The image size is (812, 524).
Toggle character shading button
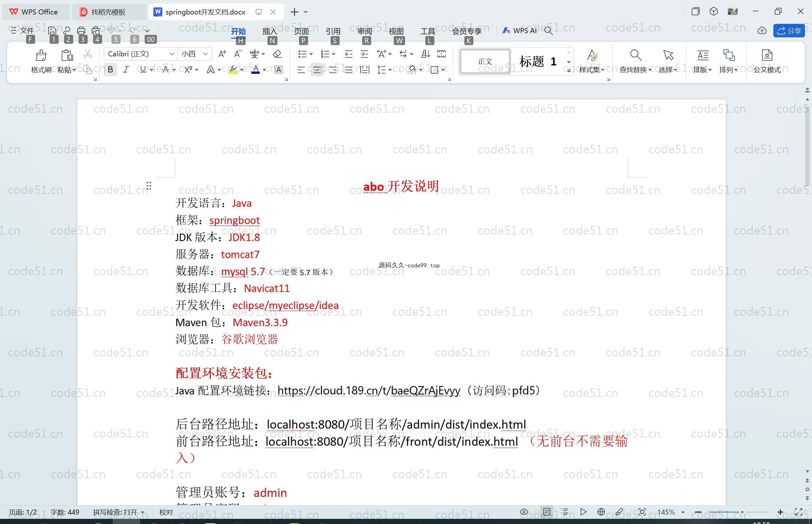278,70
